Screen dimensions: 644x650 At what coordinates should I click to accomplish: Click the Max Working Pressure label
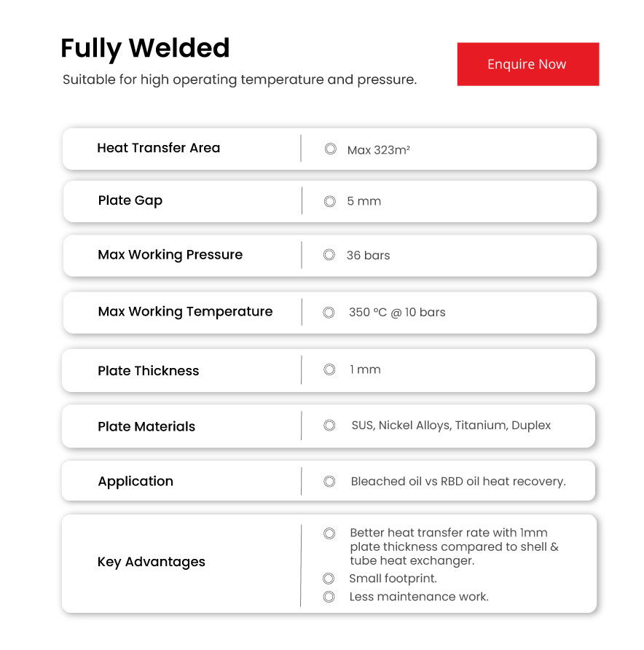click(170, 255)
